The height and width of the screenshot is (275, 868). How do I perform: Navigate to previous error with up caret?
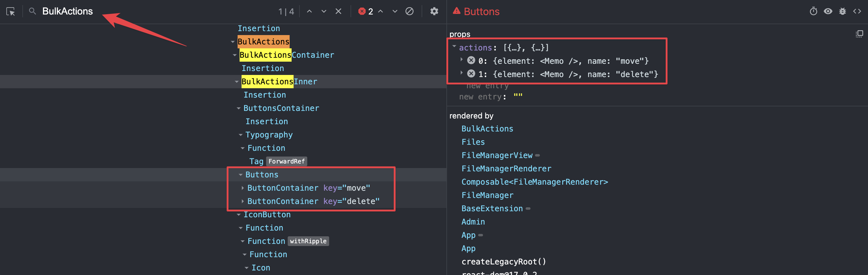click(x=380, y=11)
